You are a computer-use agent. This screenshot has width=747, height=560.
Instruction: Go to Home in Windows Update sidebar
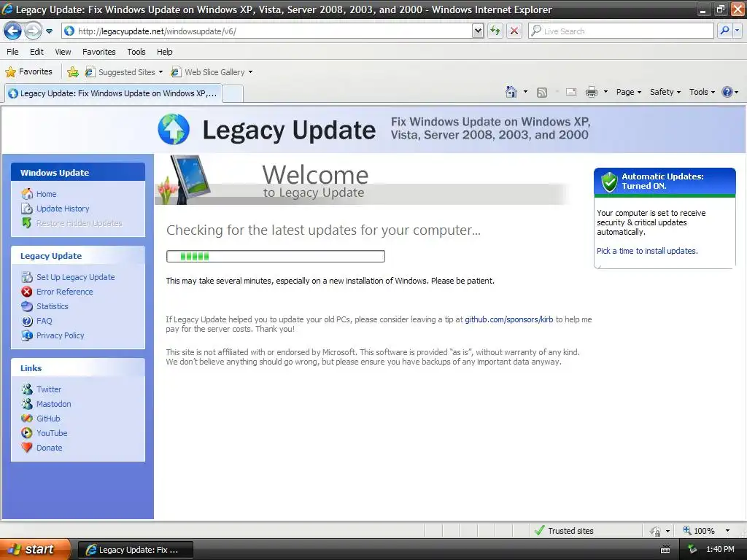point(46,194)
